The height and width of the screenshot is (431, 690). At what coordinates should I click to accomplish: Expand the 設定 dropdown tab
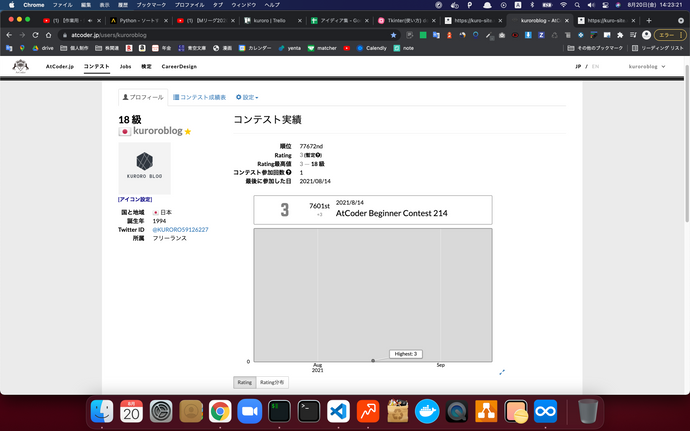247,97
